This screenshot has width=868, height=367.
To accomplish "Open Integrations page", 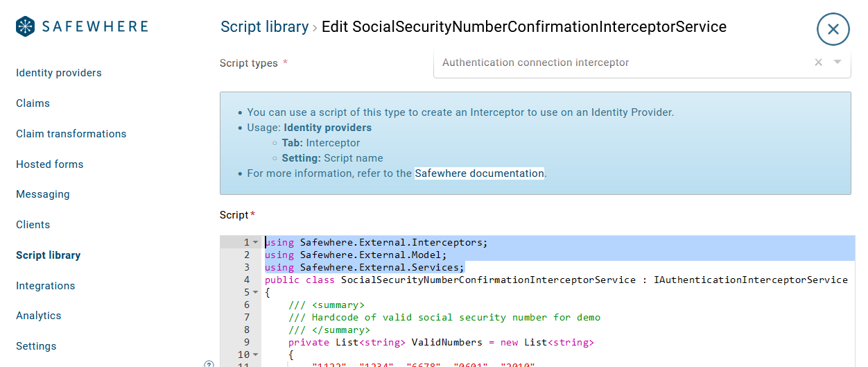I will pos(46,286).
